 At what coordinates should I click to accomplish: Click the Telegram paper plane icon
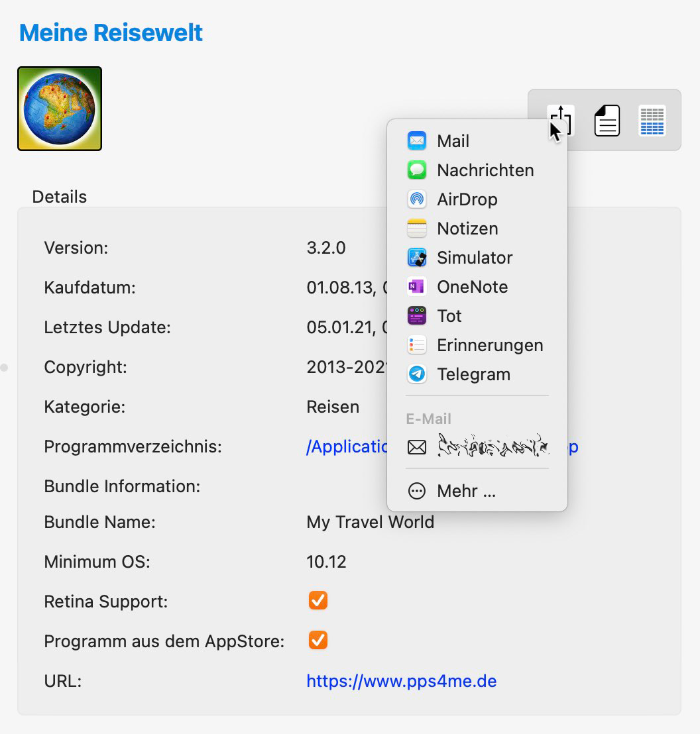pos(416,374)
